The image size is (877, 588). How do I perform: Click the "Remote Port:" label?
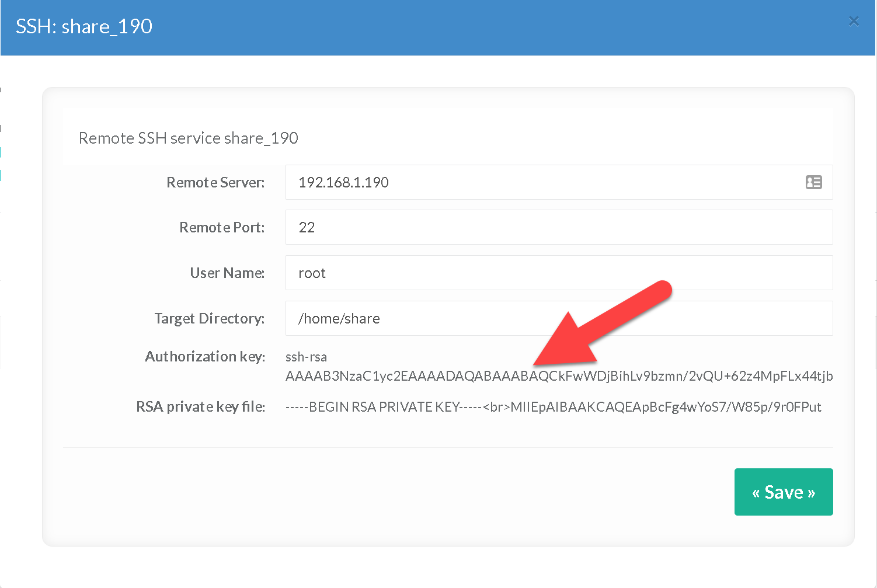tap(222, 228)
